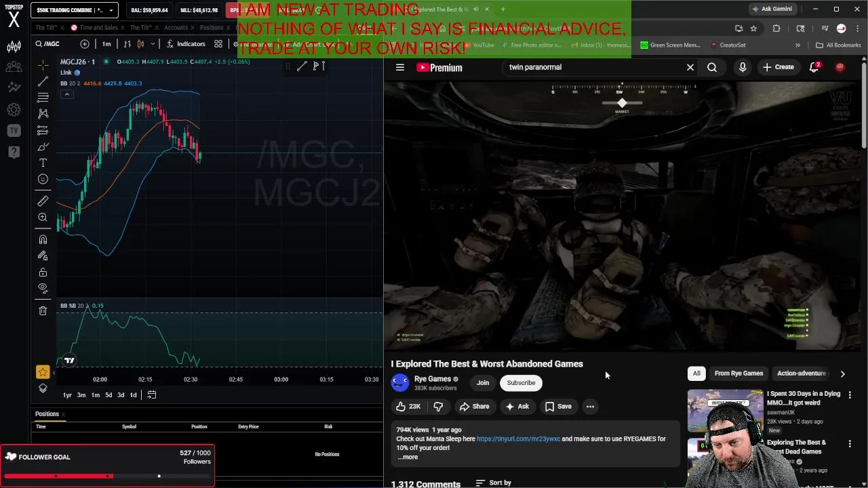Open YouTube notifications bell

point(814,67)
